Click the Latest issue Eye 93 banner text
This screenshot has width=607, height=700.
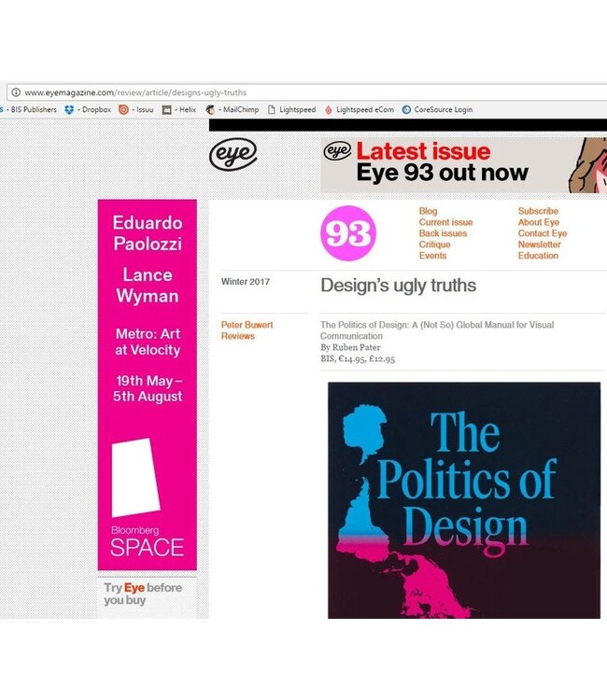click(443, 162)
